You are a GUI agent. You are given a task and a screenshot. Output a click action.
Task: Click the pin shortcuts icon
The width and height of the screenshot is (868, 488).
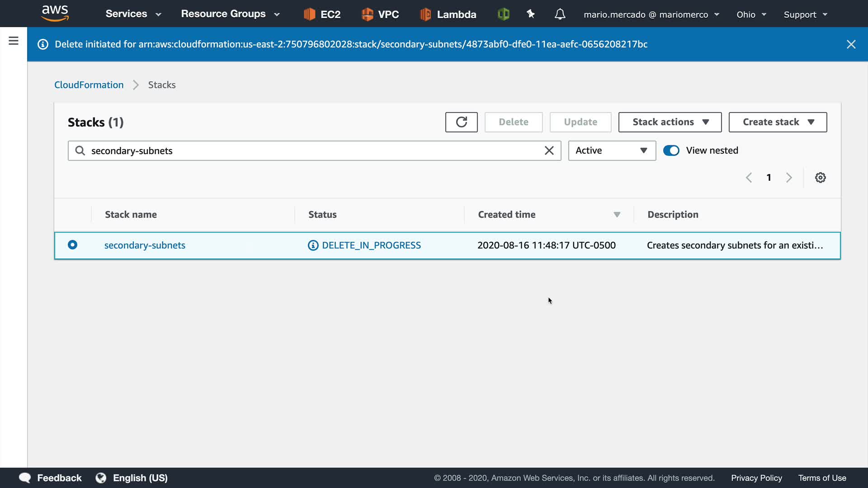point(531,14)
